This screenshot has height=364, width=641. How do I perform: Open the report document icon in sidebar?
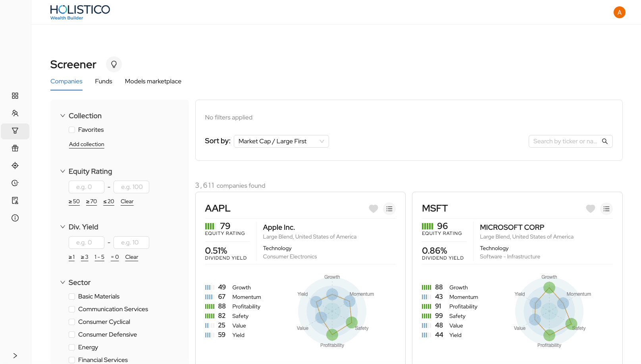pos(15,200)
